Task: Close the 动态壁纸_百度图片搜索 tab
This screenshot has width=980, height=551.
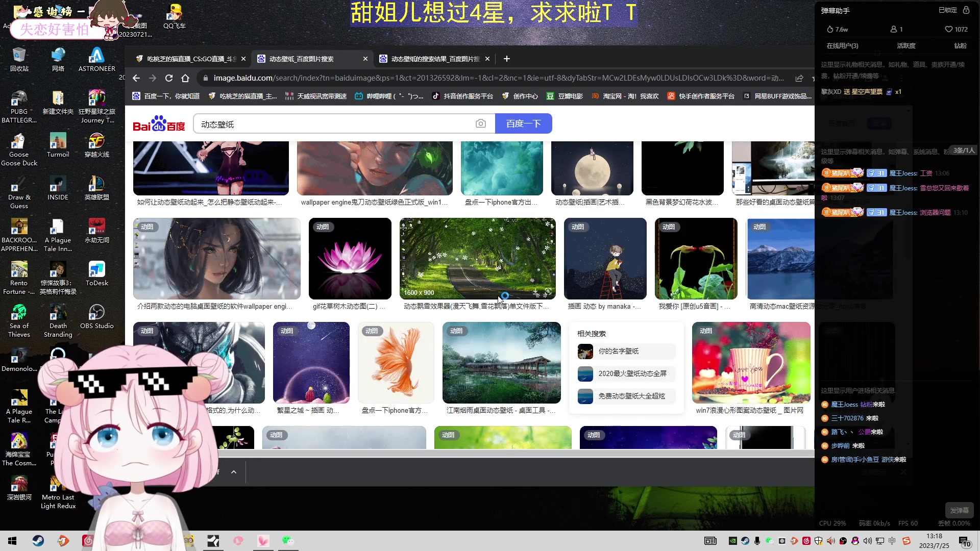Action: pyautogui.click(x=365, y=59)
